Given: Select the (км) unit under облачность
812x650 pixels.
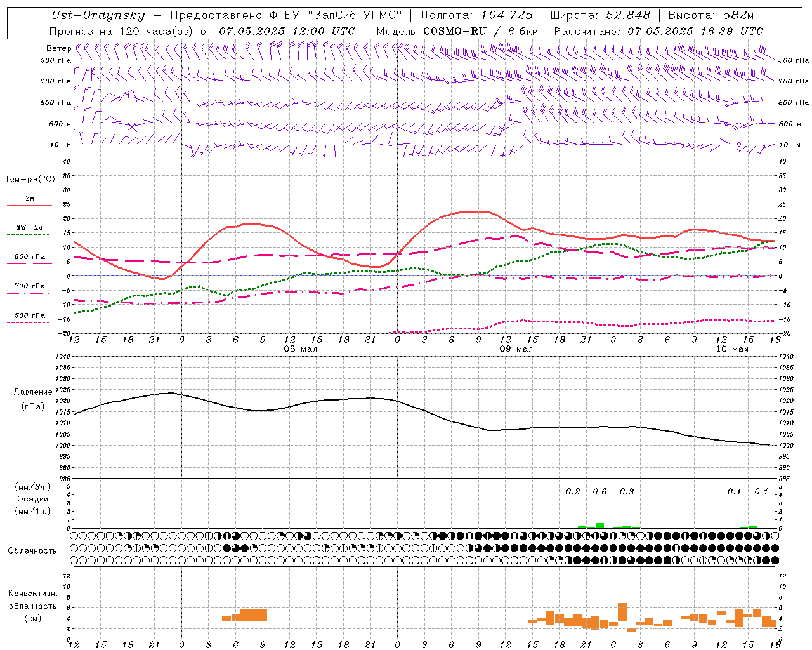Looking at the screenshot, I should click(x=33, y=618).
